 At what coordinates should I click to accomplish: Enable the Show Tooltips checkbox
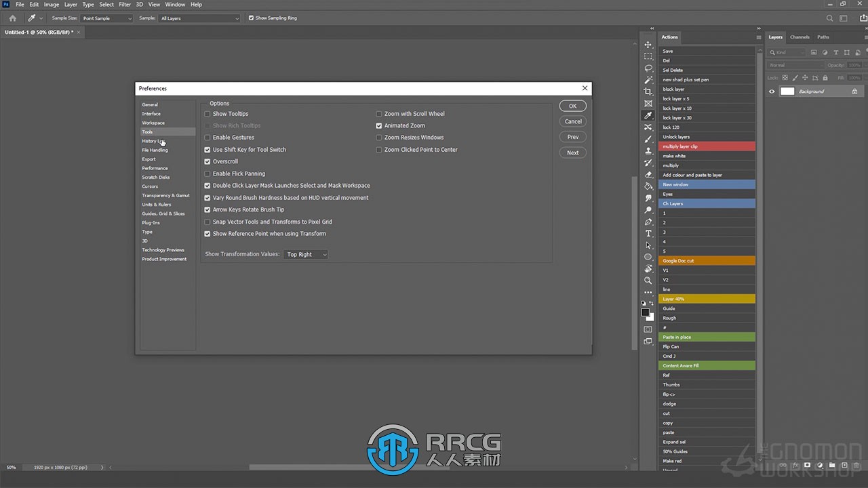point(208,114)
